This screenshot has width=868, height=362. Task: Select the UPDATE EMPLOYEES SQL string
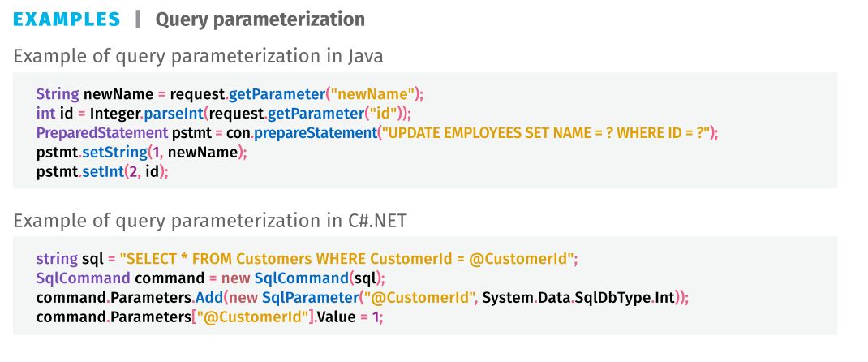548,132
